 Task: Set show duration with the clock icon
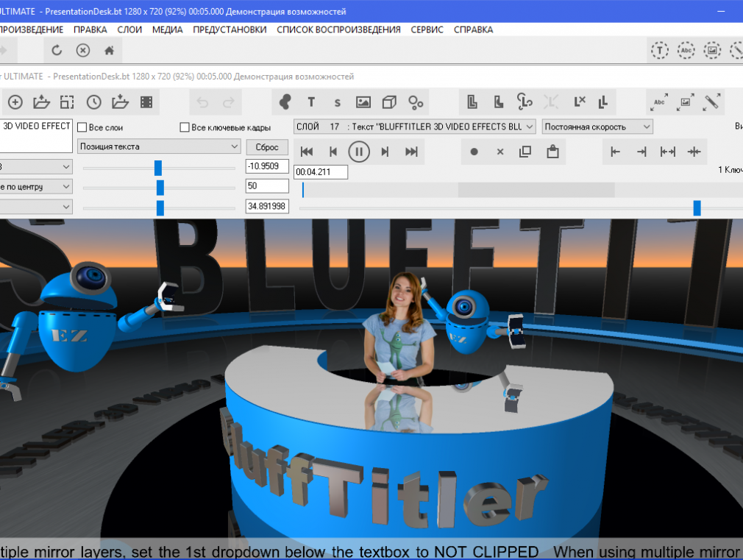tap(94, 102)
